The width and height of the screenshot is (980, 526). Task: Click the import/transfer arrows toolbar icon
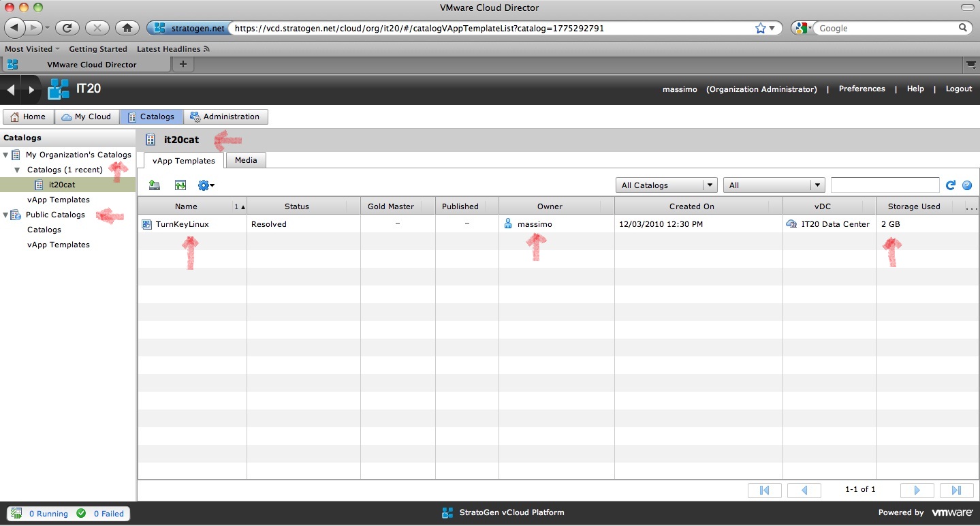click(x=180, y=185)
